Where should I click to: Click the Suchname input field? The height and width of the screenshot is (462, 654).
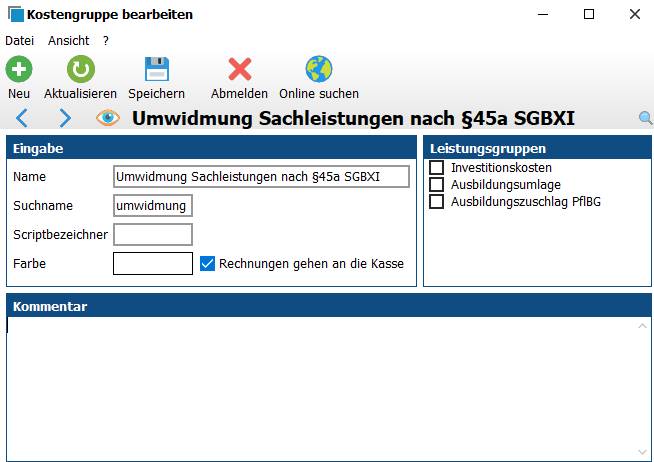[x=153, y=206]
